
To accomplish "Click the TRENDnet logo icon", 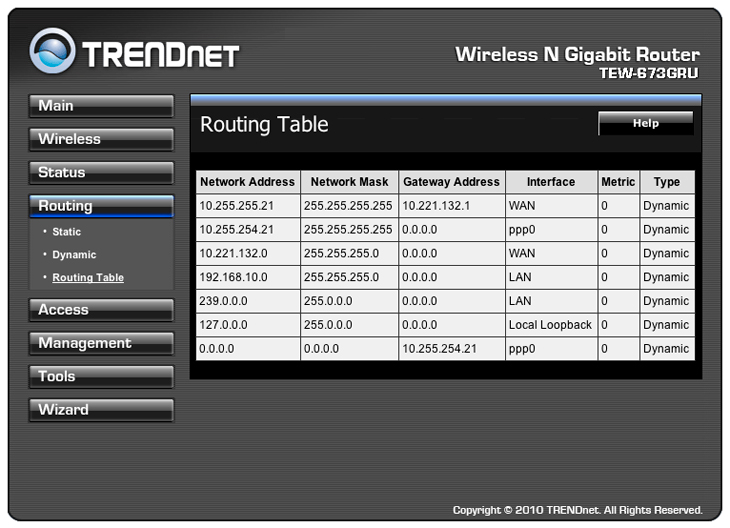I will pyautogui.click(x=52, y=51).
